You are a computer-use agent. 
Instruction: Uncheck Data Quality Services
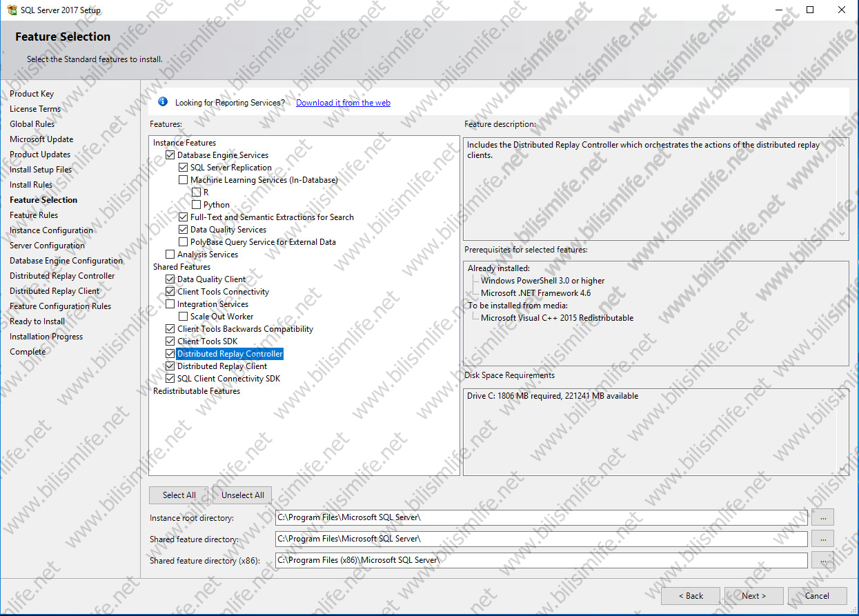point(184,230)
